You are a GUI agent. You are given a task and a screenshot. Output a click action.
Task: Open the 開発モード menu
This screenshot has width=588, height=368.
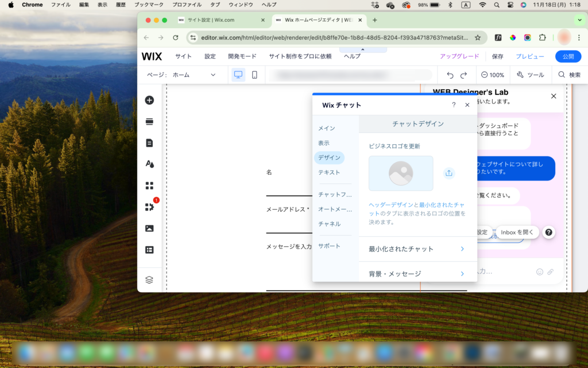pyautogui.click(x=242, y=56)
